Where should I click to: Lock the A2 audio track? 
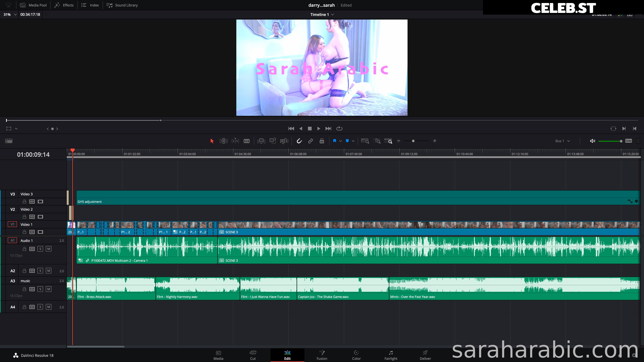coord(24,271)
